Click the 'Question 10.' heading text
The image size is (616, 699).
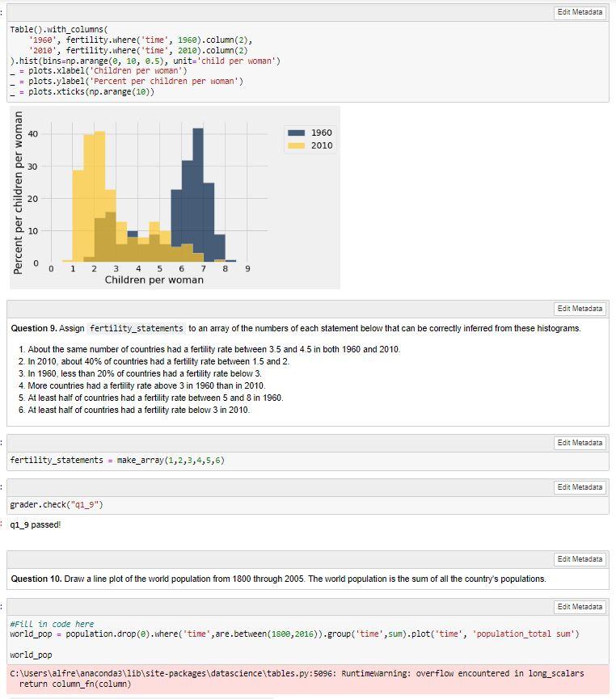tap(36, 579)
